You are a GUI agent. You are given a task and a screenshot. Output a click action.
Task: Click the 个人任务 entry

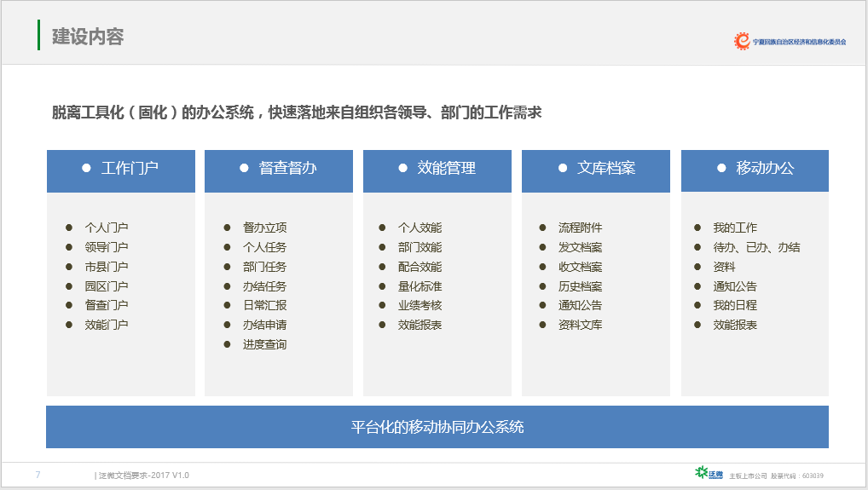coord(264,247)
